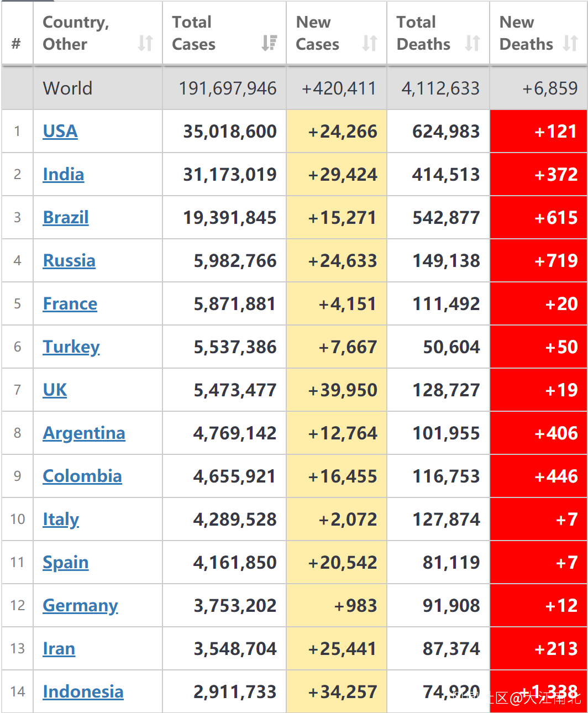This screenshot has height=713, width=588.
Task: Go to Brazil's country page
Action: pyautogui.click(x=66, y=218)
